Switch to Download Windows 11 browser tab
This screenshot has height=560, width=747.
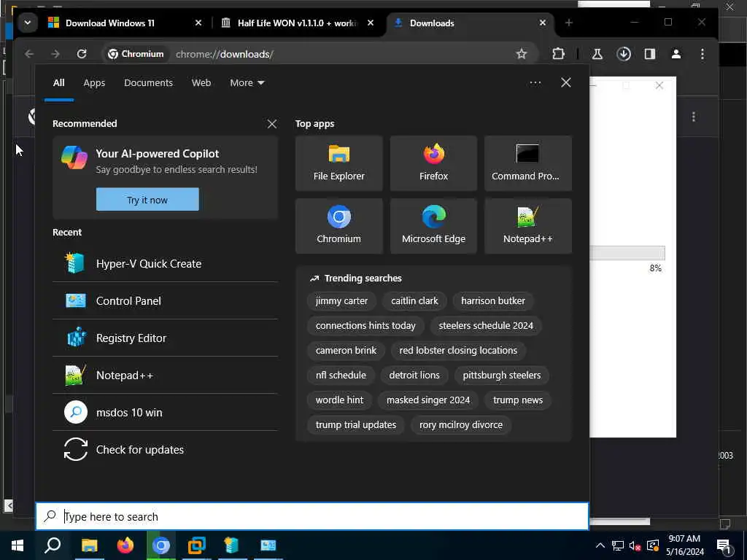point(125,23)
